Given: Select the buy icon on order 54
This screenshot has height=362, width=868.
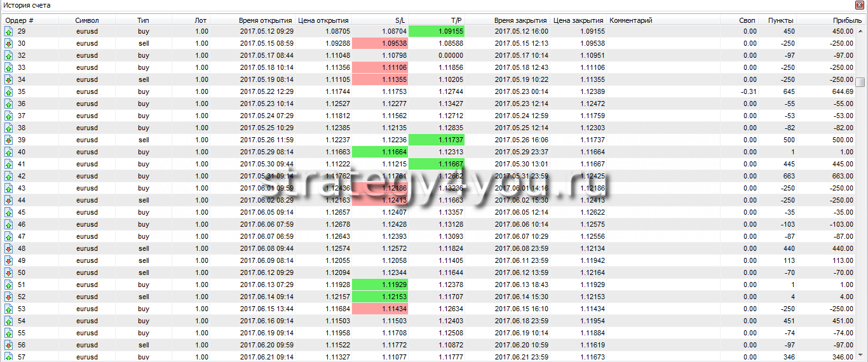Looking at the screenshot, I should coord(9,321).
